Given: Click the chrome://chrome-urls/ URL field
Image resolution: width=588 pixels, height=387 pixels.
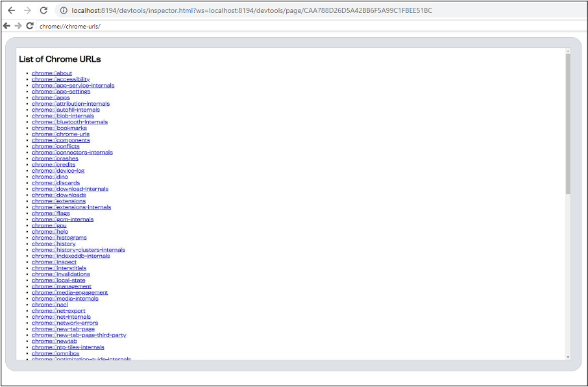Looking at the screenshot, I should (312, 26).
